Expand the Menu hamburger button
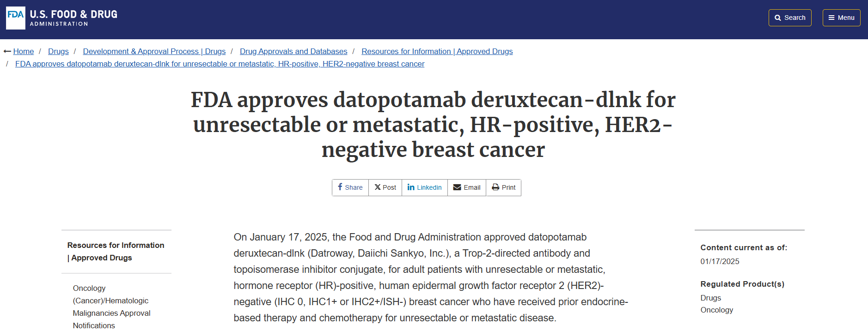Image resolution: width=868 pixels, height=331 pixels. 841,18
